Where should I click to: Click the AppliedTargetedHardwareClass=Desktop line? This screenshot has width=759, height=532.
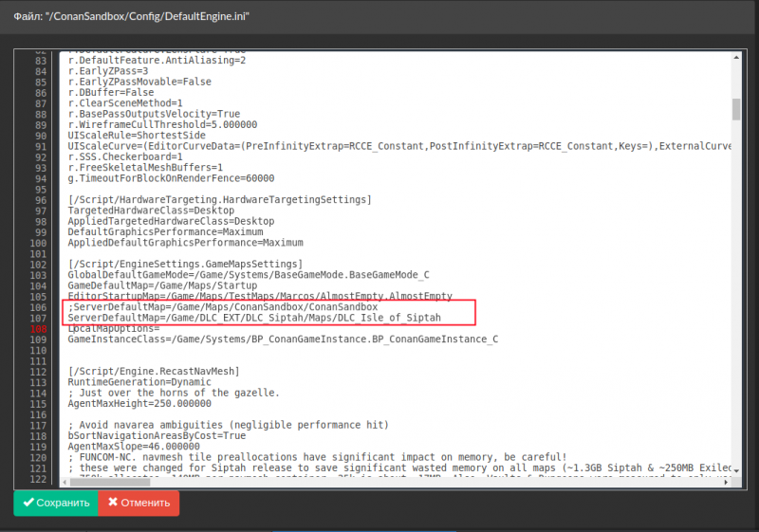(171, 222)
